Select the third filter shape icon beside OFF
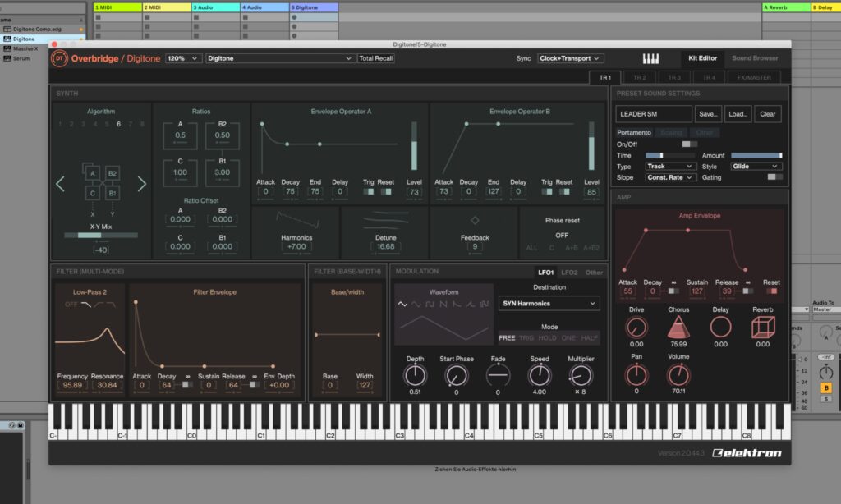The width and height of the screenshot is (841, 504). tap(111, 305)
